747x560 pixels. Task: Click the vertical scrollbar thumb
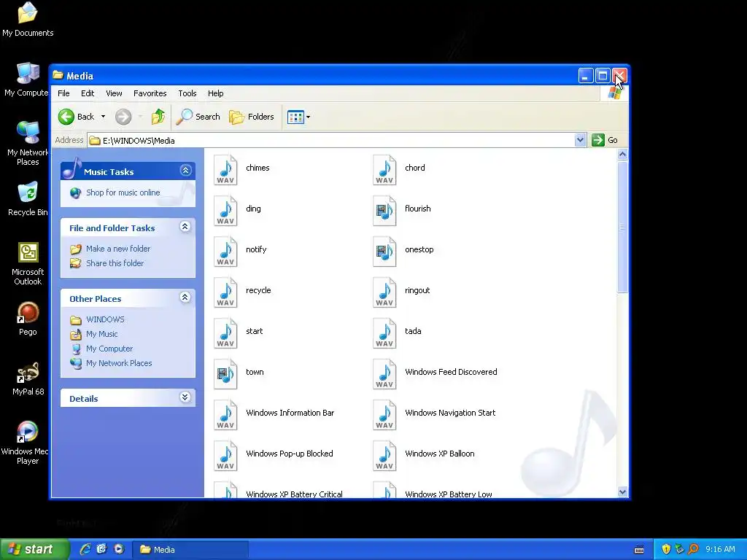tap(622, 227)
